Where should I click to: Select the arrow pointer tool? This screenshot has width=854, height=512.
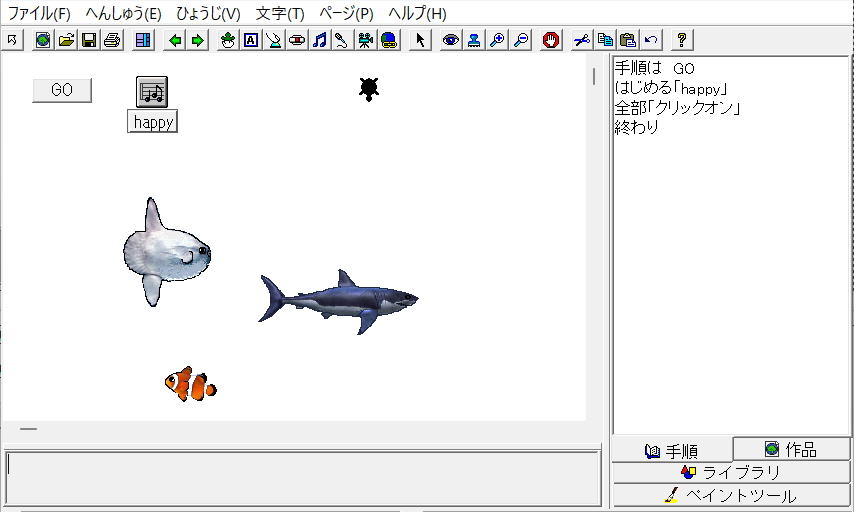[420, 40]
